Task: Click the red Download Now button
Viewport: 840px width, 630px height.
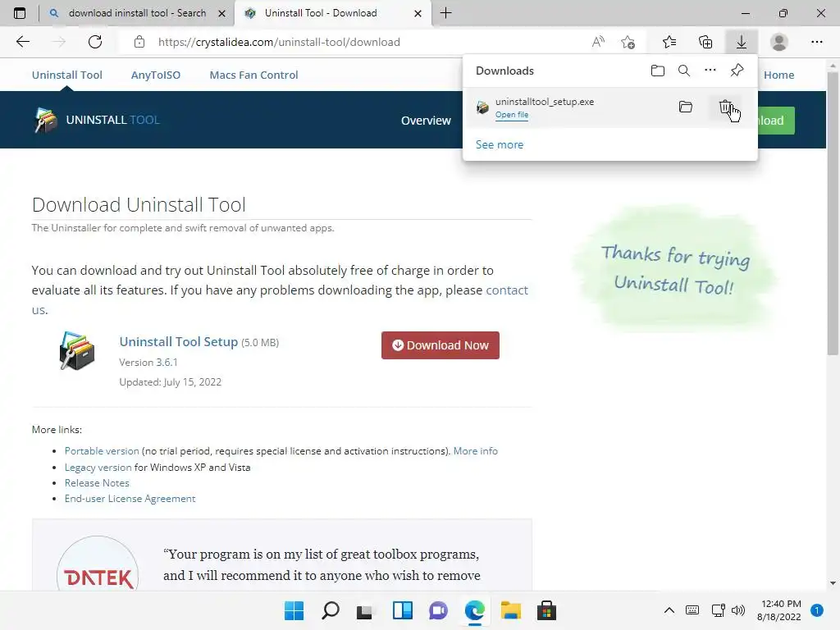Action: coord(441,345)
